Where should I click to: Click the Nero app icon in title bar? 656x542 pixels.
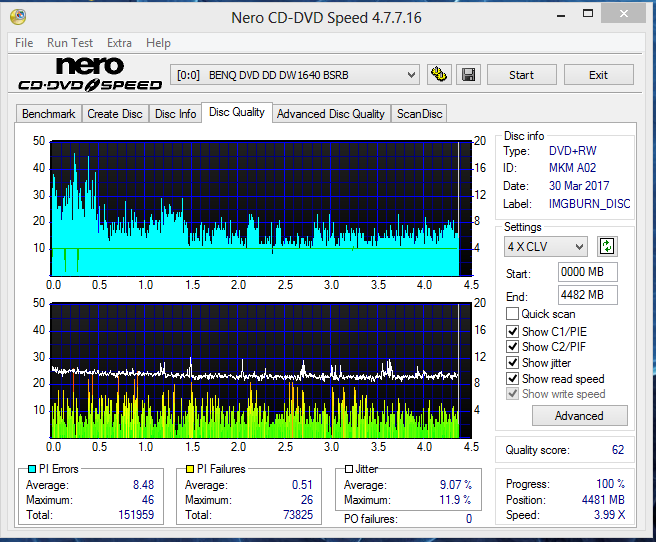click(x=18, y=17)
